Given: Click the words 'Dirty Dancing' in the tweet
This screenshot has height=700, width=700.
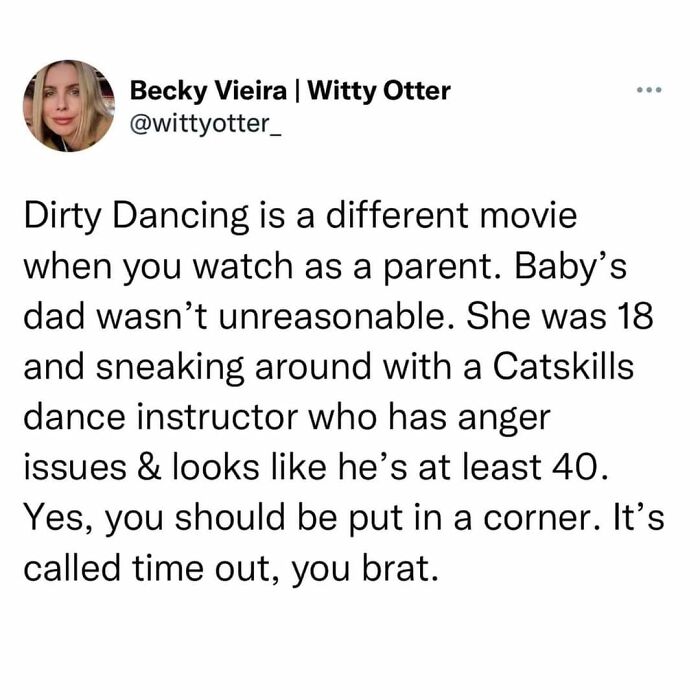Looking at the screenshot, I should (136, 217).
